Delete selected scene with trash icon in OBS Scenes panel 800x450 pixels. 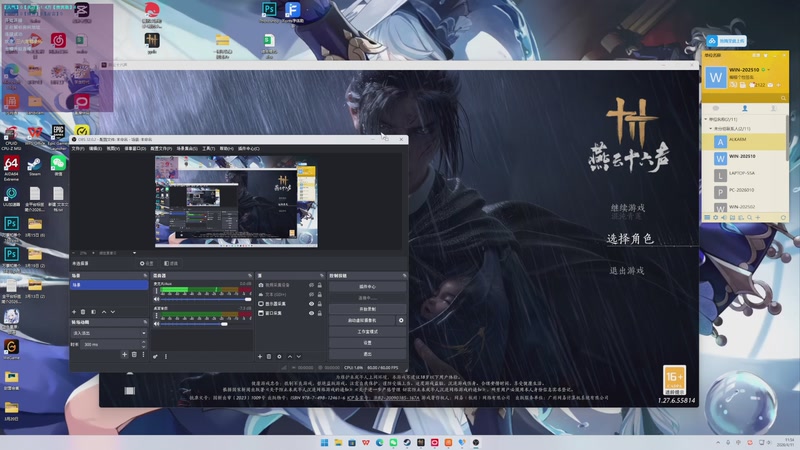(83, 312)
